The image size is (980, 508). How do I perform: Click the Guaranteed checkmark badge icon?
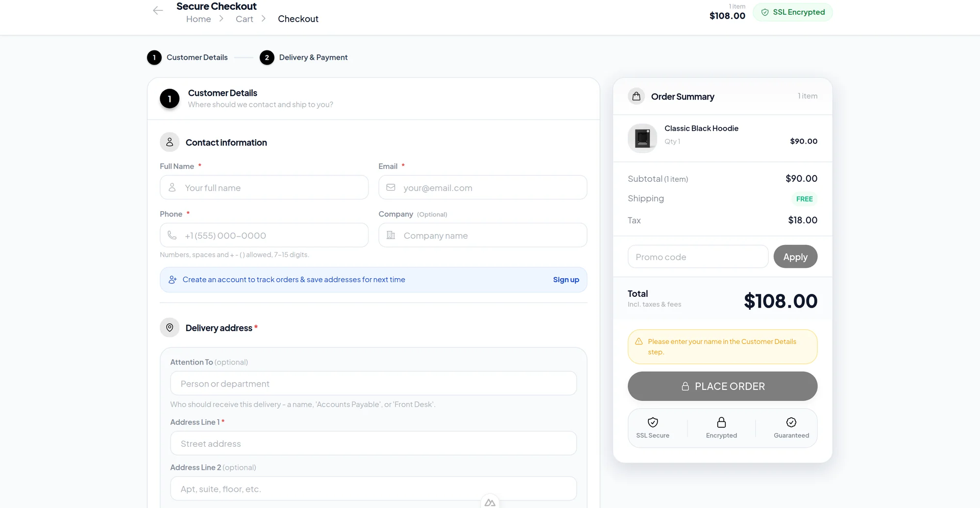pos(791,422)
